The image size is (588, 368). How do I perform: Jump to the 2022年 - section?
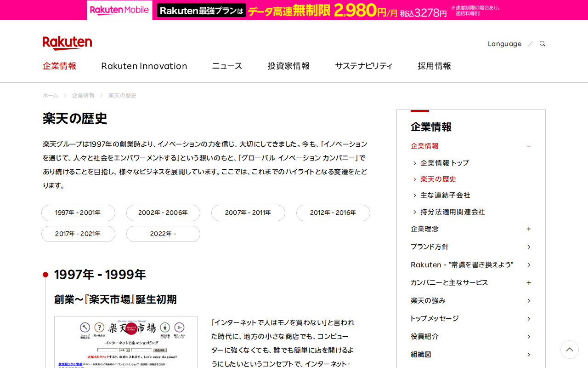[x=163, y=234]
